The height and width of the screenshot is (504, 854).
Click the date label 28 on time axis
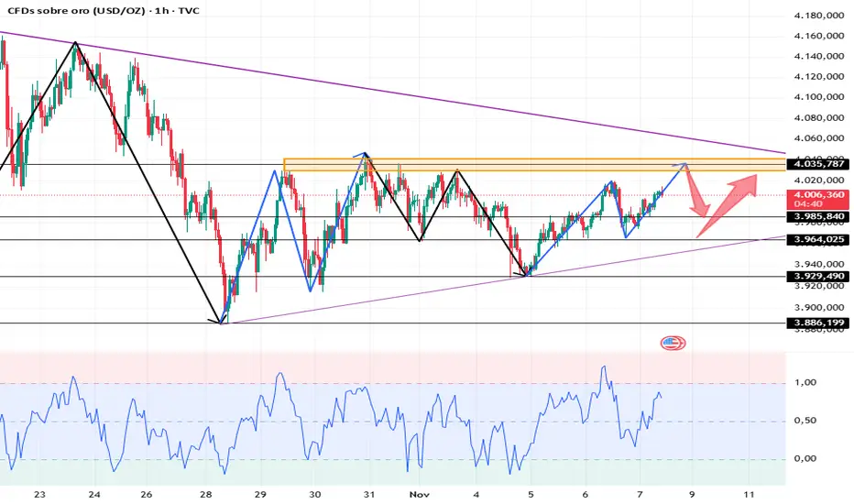(x=206, y=495)
